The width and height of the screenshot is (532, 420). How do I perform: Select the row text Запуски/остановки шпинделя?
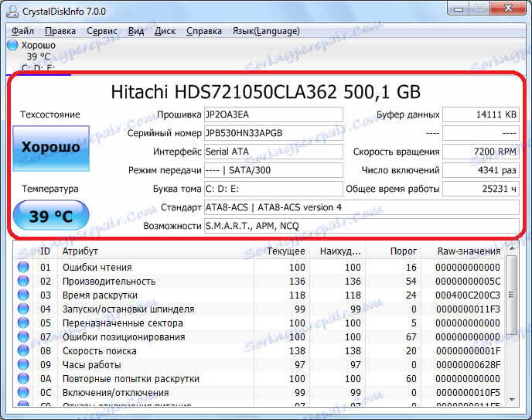point(128,309)
